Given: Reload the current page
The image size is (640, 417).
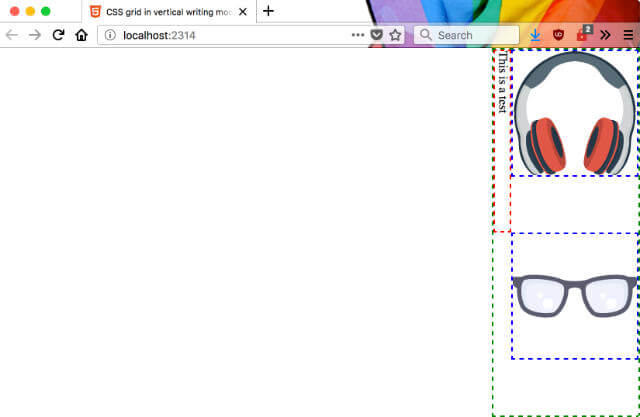Looking at the screenshot, I should point(59,35).
